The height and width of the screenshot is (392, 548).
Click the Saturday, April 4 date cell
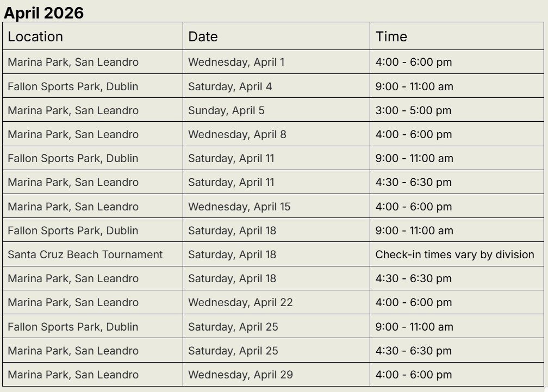(x=230, y=86)
